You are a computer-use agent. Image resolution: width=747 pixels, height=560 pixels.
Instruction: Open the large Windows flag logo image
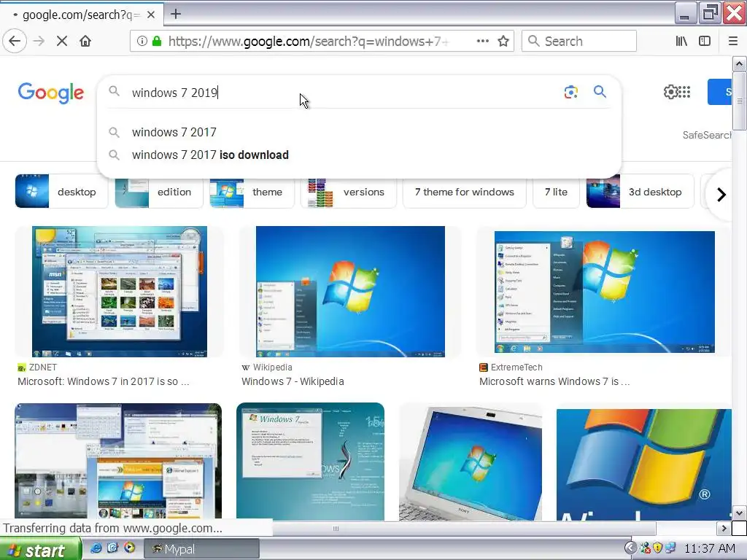[x=643, y=464]
